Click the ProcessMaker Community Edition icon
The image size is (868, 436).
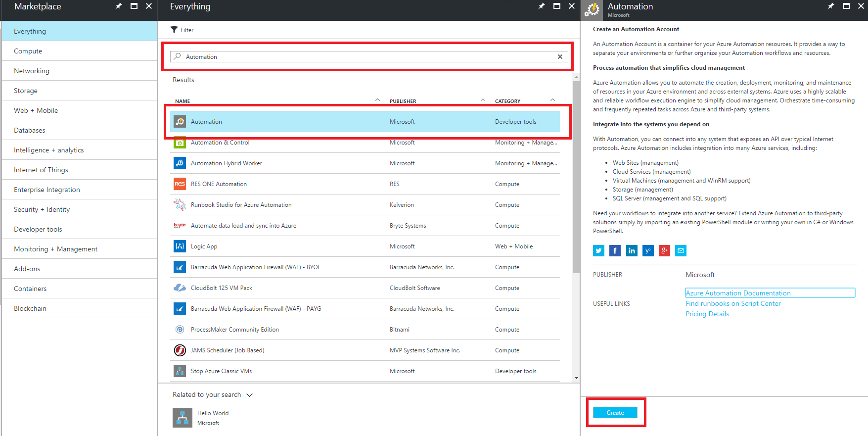coord(180,329)
